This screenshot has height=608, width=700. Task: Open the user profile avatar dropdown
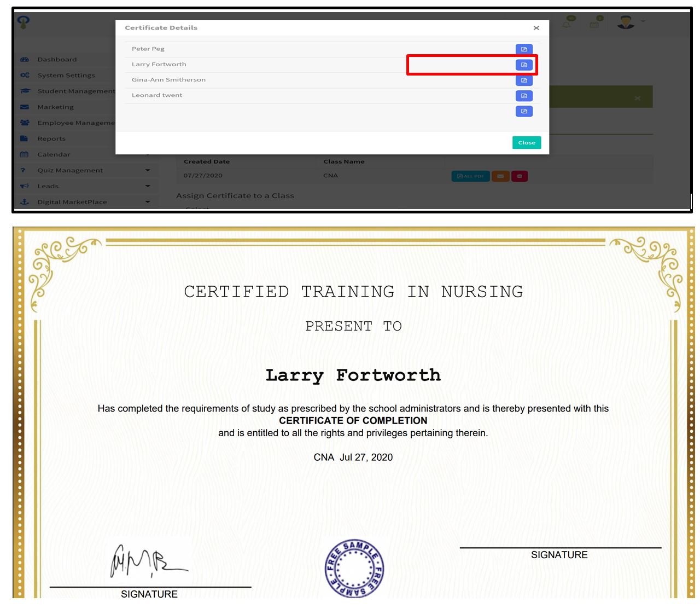point(627,22)
